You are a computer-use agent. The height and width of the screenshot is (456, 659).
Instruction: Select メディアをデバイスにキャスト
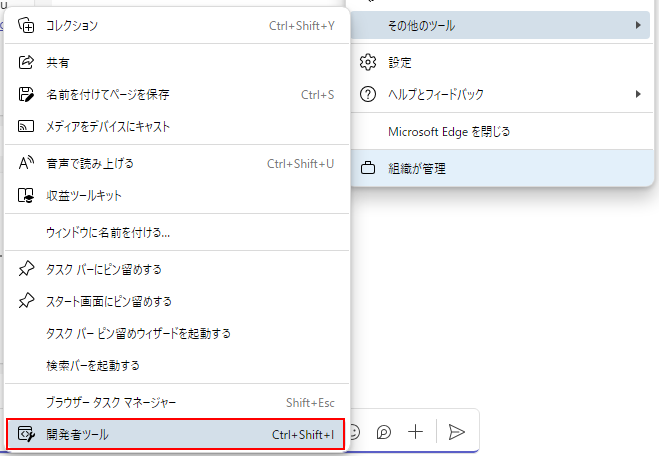pyautogui.click(x=177, y=127)
